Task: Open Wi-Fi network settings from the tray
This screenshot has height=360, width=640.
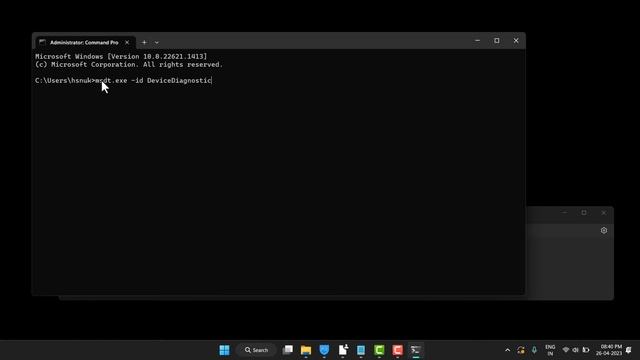Action: click(566, 350)
